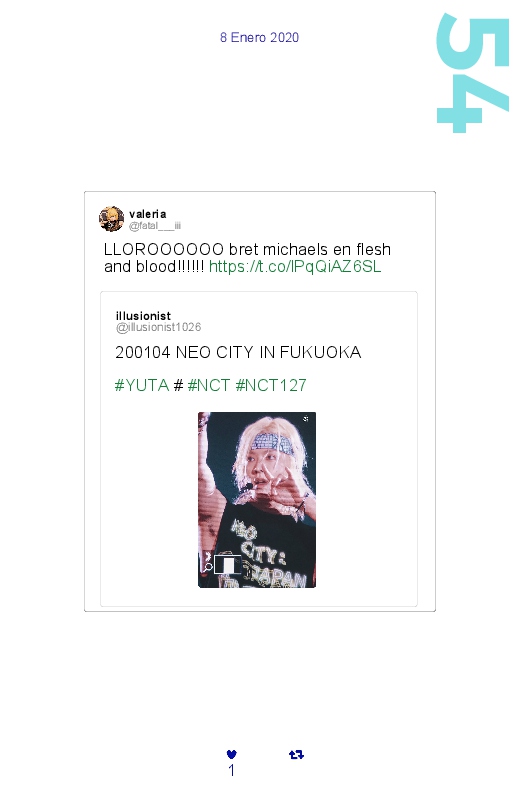Screen dimensions: 520x803
Task: Open the t.co/lPqQiAZ6SL link
Action: 295,266
